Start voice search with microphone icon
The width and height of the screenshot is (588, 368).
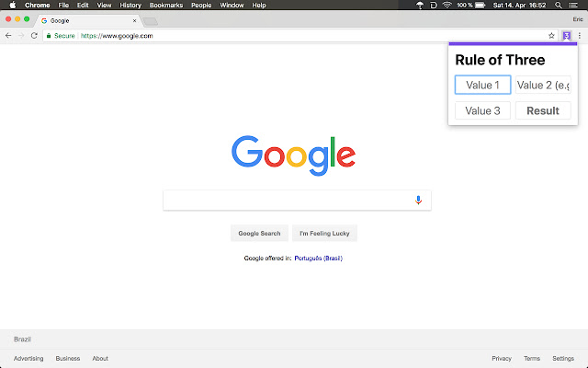[418, 201]
